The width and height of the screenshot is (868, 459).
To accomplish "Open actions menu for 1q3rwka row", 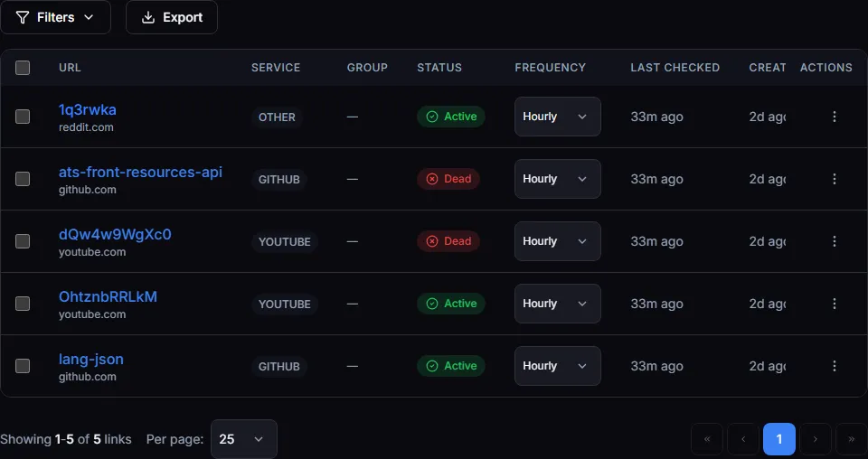I will pyautogui.click(x=834, y=117).
